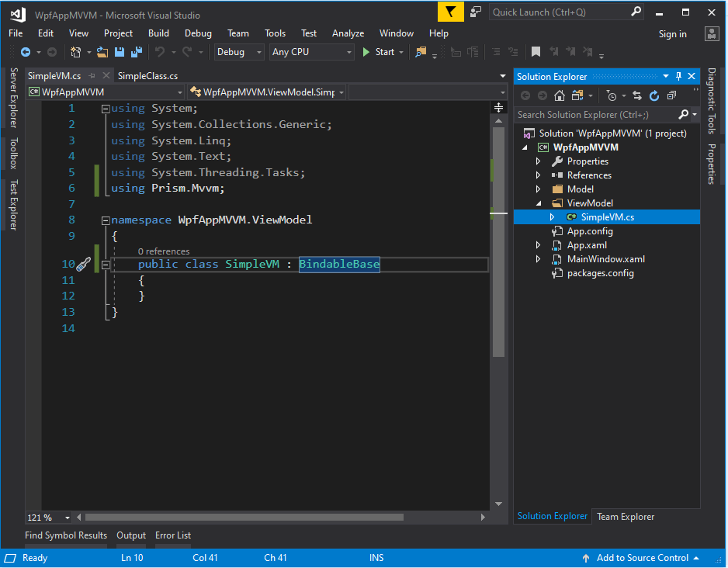The image size is (728, 568).
Task: Collapse the SimpleVM class block at line 10
Action: click(106, 265)
